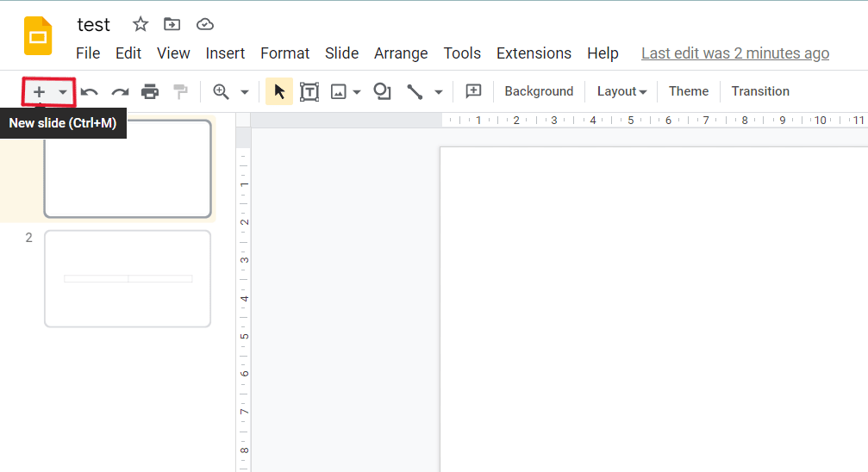This screenshot has width=868, height=472.
Task: Click the zoom magnifier tool
Action: coord(221,91)
